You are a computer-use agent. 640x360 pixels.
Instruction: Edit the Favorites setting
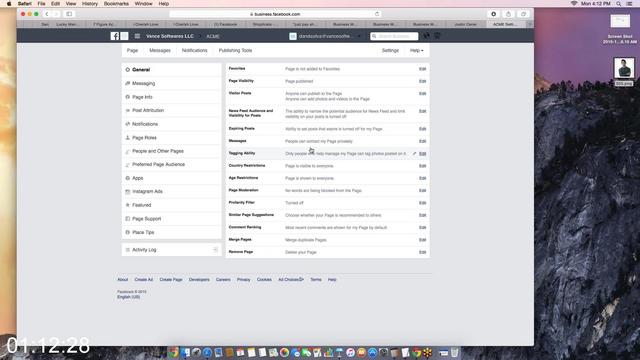422,69
